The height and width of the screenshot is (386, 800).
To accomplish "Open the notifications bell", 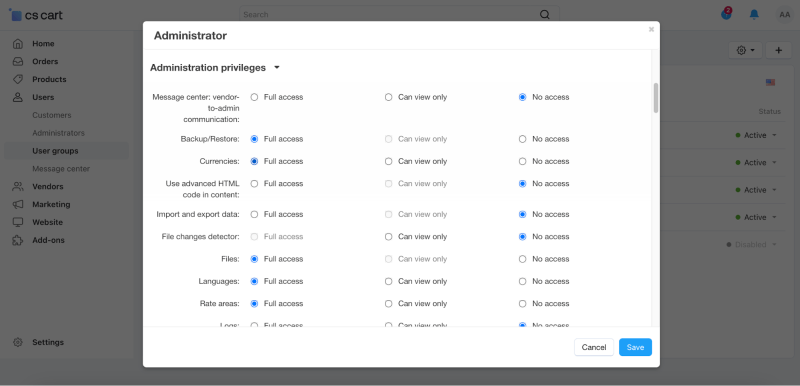I will [x=754, y=15].
